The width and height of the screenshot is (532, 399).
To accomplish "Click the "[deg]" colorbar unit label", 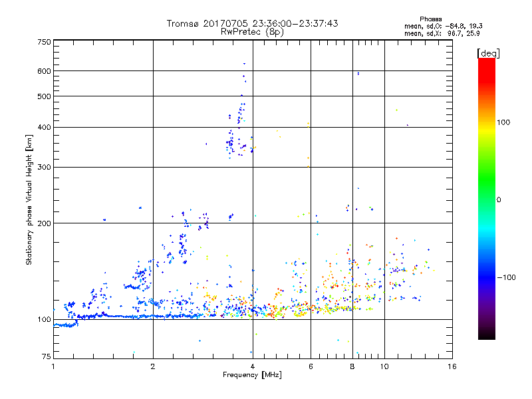I will point(488,53).
